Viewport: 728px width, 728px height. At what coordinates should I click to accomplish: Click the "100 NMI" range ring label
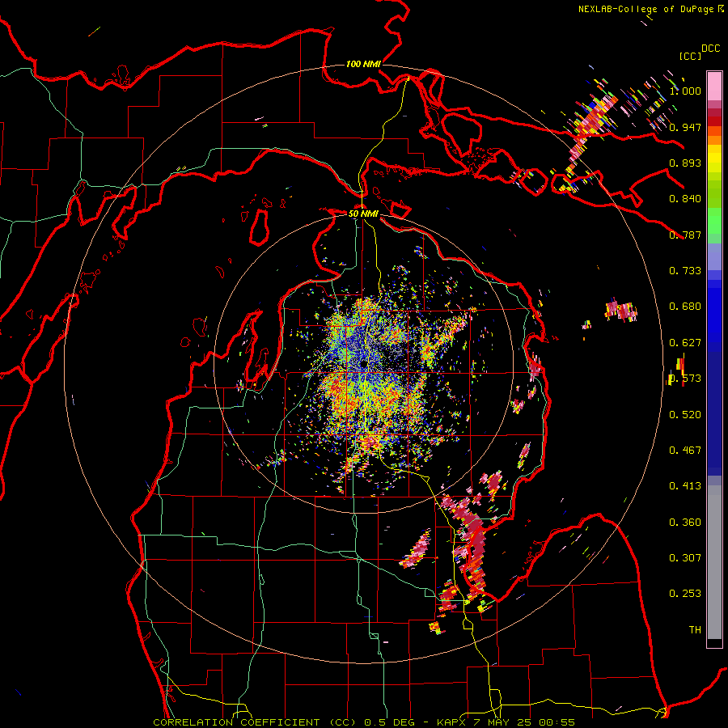[x=363, y=64]
